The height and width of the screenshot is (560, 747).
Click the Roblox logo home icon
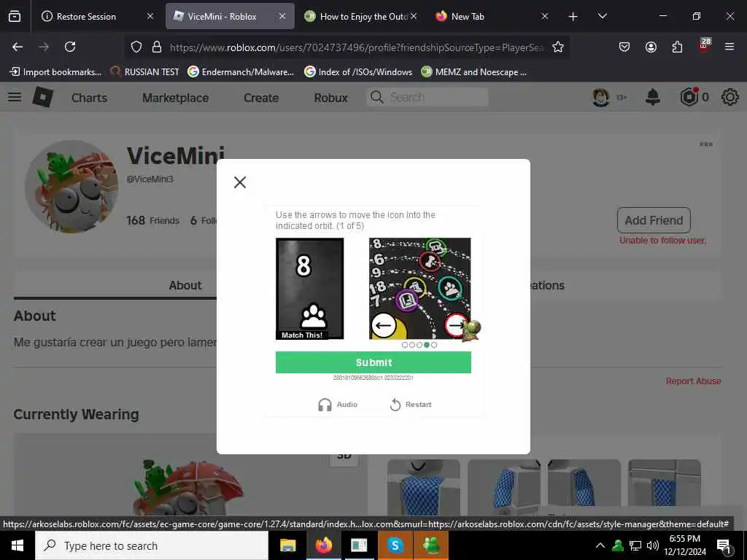43,97
